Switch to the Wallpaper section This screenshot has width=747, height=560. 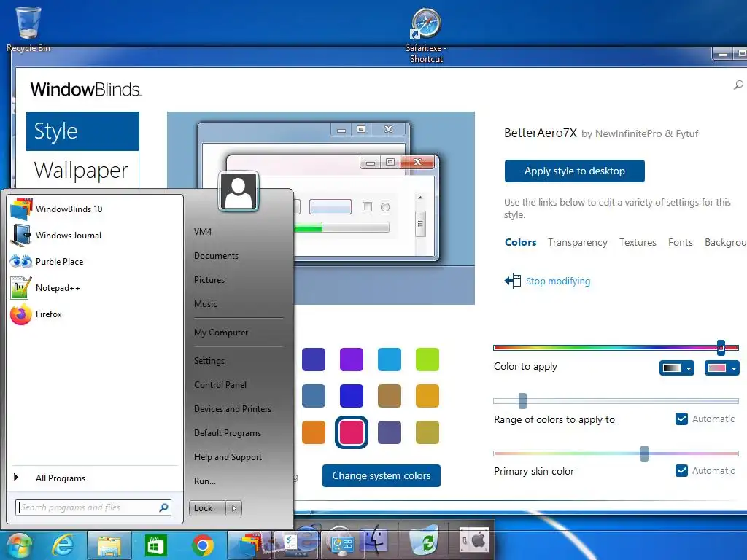[x=82, y=171]
